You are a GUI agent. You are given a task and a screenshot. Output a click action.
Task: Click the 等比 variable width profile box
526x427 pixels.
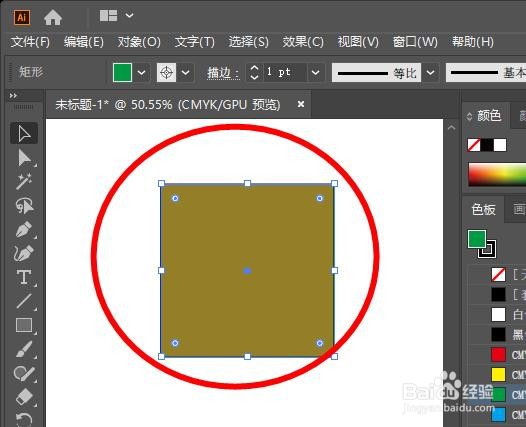376,72
